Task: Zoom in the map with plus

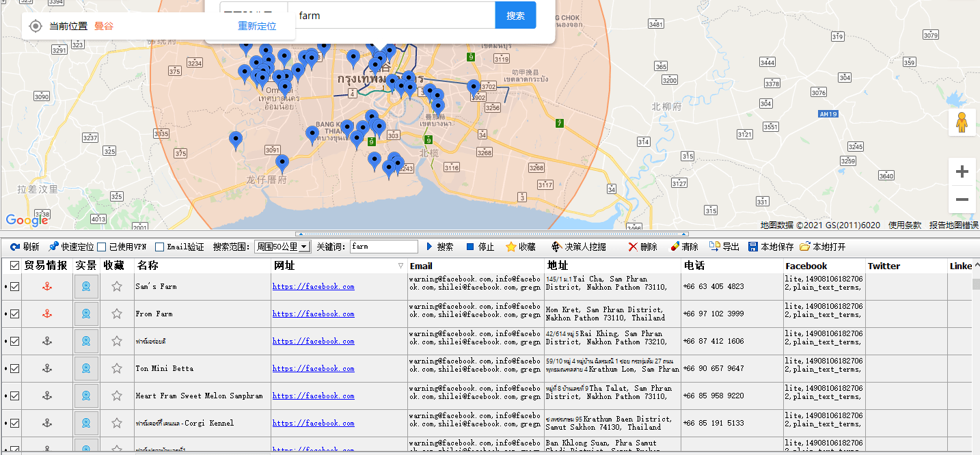Action: coord(962,171)
